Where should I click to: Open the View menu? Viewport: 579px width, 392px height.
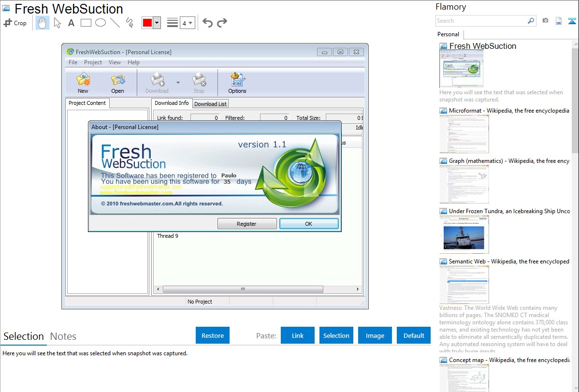point(115,62)
